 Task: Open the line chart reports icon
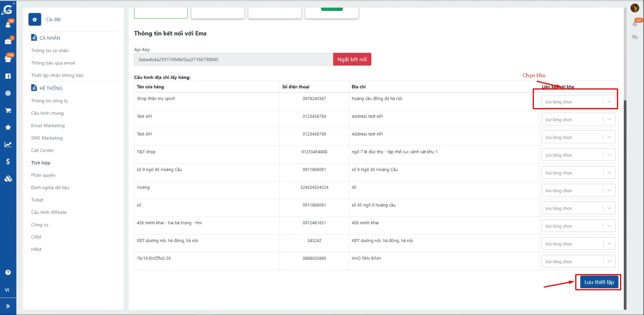[8, 144]
